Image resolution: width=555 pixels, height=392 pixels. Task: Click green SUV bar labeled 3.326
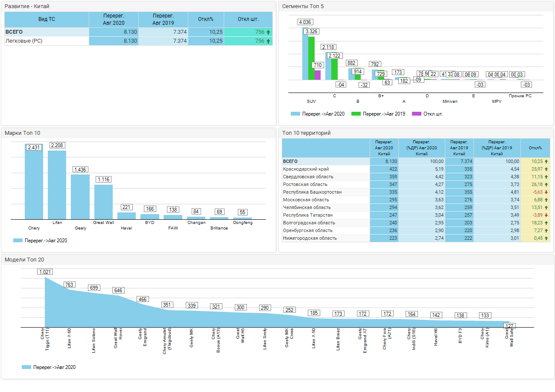coord(311,58)
